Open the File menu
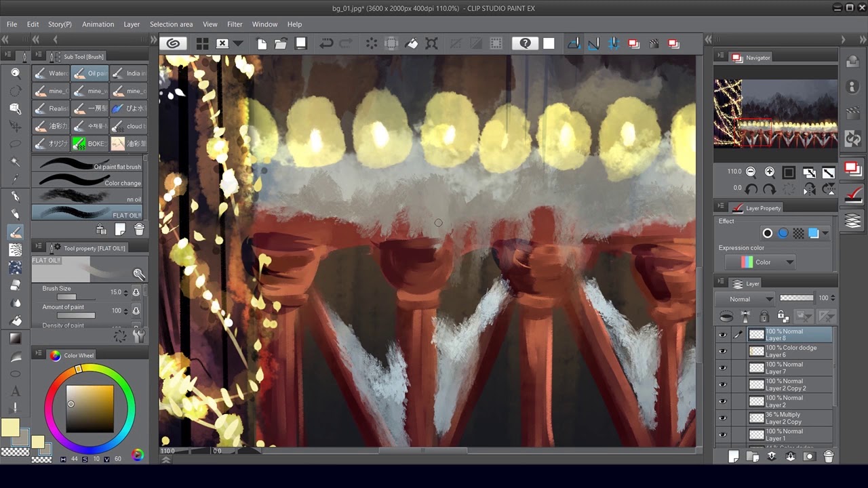The image size is (868, 488). click(12, 24)
